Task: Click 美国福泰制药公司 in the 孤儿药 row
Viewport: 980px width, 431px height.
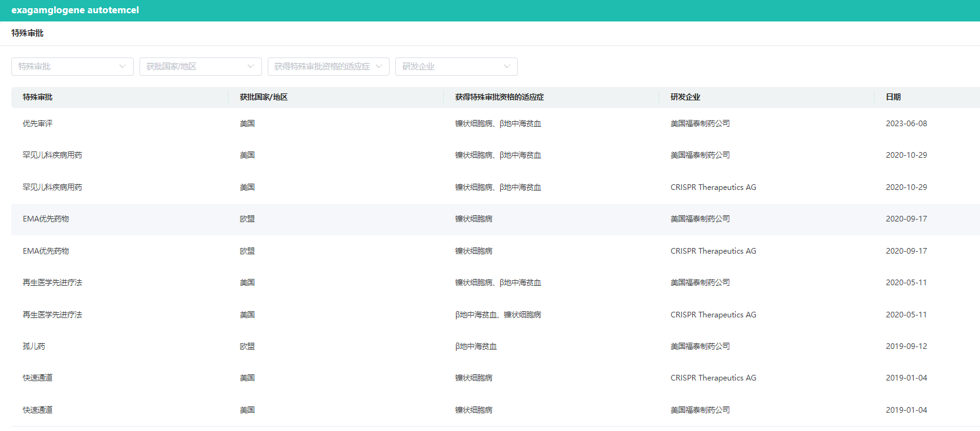Action: pos(700,346)
